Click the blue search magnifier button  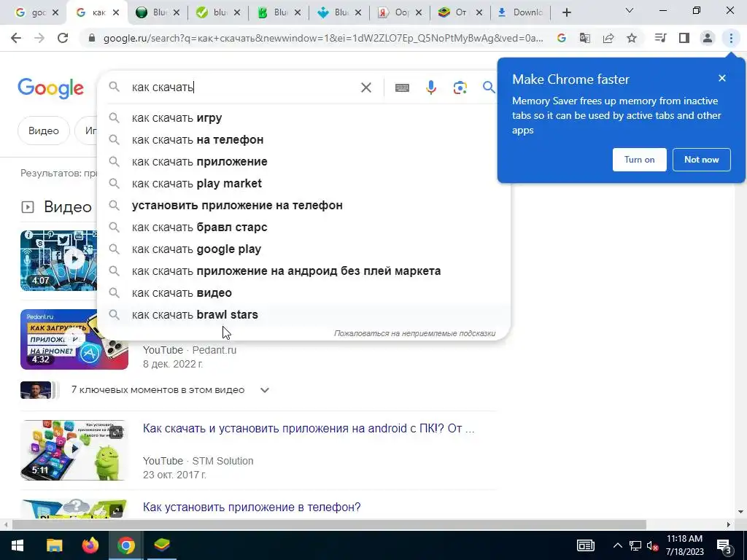[489, 87]
